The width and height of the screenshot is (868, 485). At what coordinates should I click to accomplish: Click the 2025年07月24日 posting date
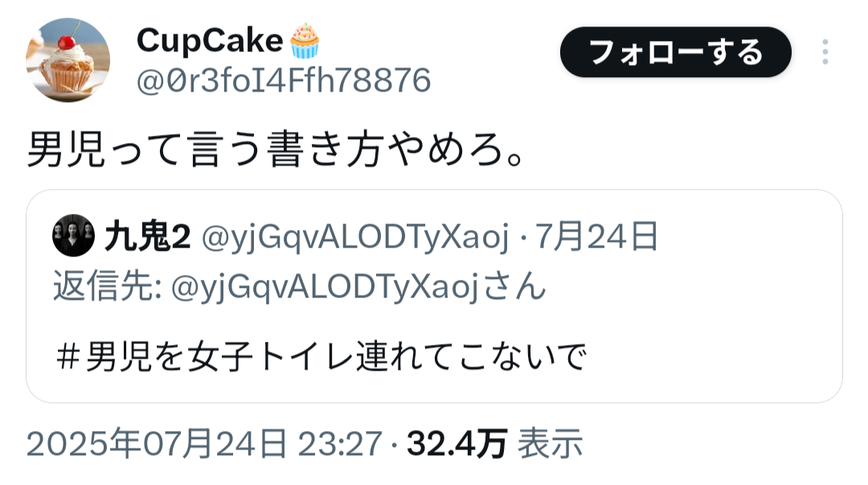[x=157, y=444]
